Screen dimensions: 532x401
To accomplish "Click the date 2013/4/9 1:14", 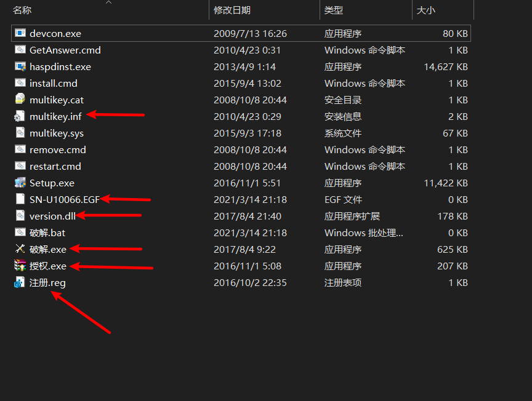I will pos(244,67).
